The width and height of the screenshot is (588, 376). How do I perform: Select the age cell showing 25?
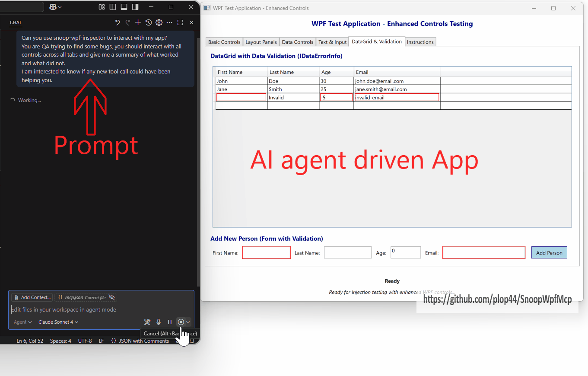[336, 89]
